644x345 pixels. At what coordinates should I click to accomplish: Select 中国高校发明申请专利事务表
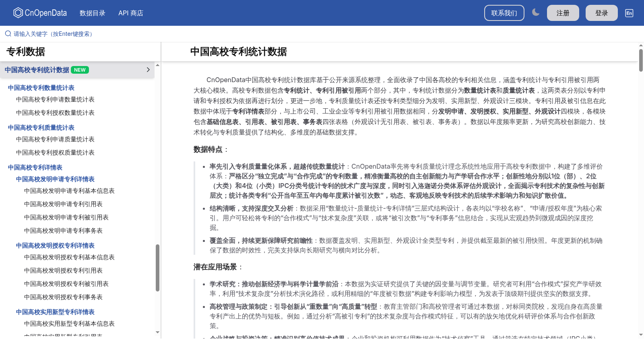(63, 231)
